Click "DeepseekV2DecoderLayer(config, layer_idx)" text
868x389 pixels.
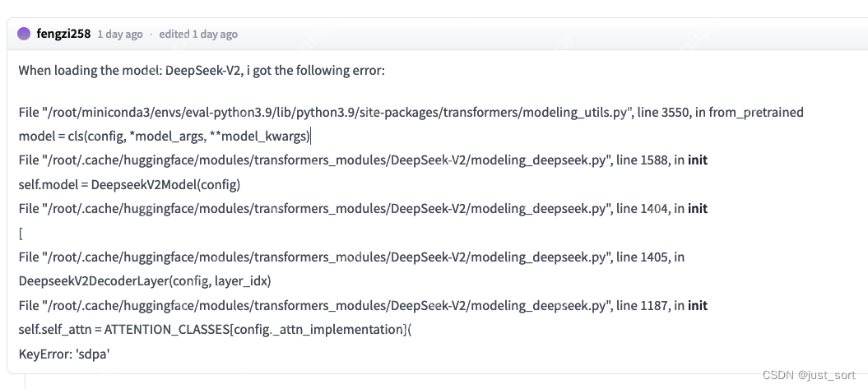(145, 281)
